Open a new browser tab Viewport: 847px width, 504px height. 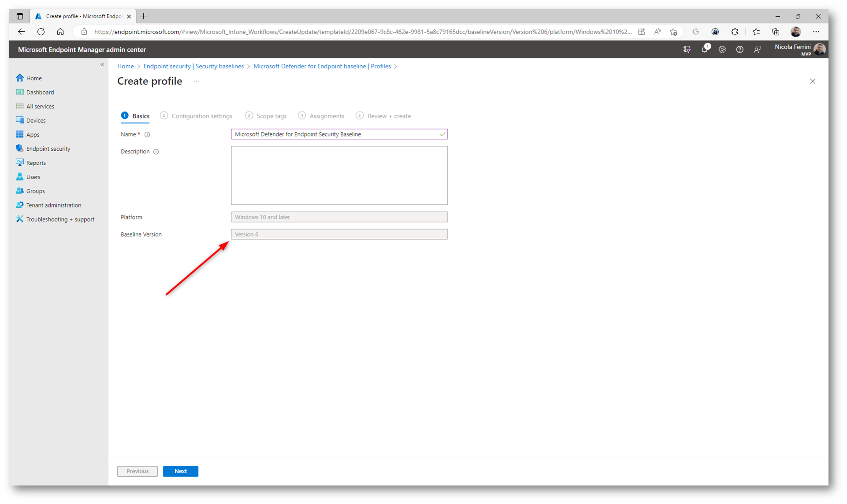[x=144, y=16]
